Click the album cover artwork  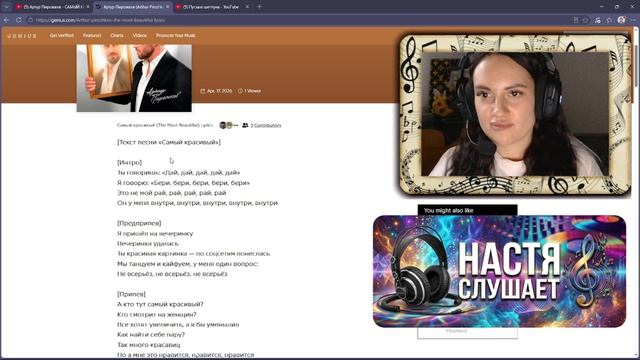[134, 78]
